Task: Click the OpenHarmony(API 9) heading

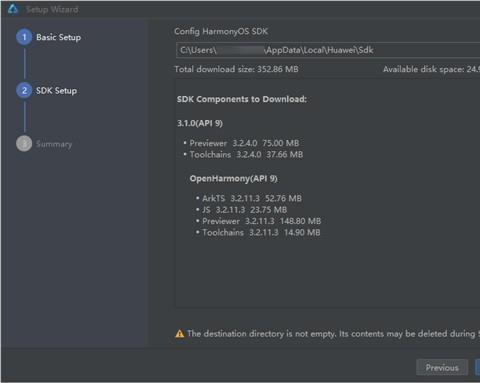Action: click(x=233, y=179)
